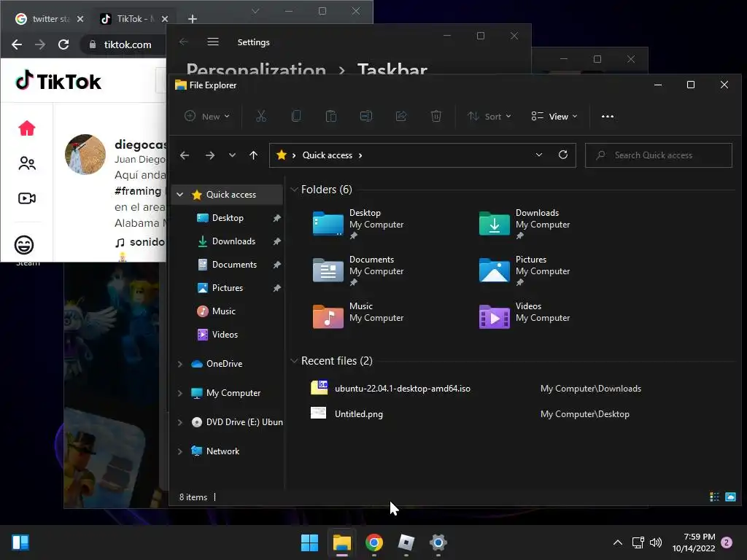
Task: Click TikTok Following people icon
Action: [27, 163]
